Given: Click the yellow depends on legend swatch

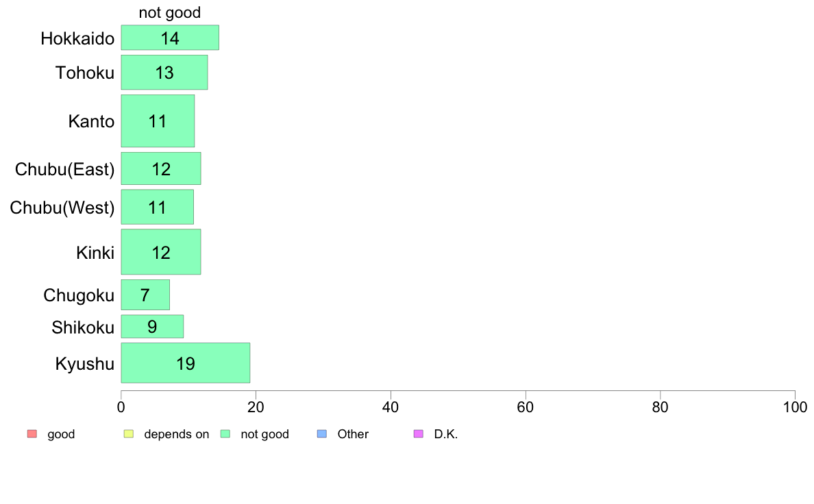Looking at the screenshot, I should [129, 434].
